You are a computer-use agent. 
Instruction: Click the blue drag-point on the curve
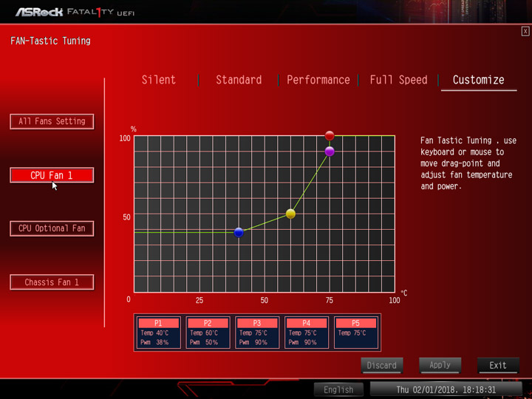239,233
